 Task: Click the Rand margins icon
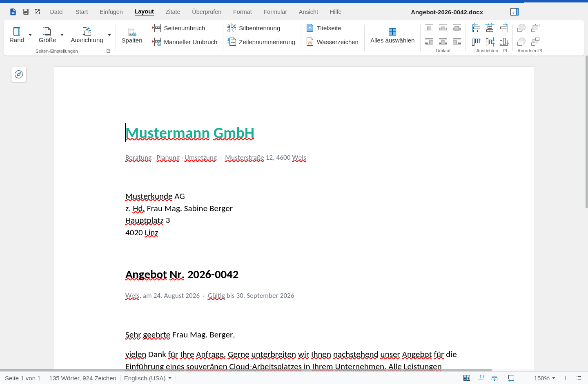[x=17, y=31]
